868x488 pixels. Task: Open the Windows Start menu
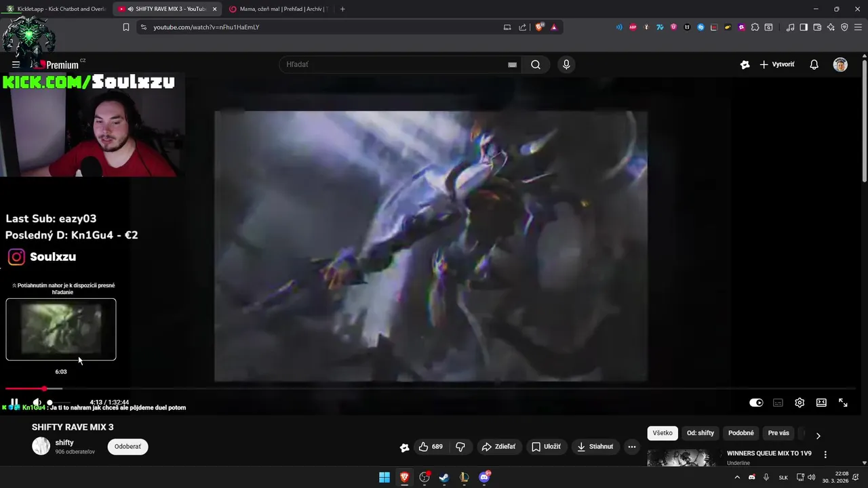pyautogui.click(x=384, y=477)
